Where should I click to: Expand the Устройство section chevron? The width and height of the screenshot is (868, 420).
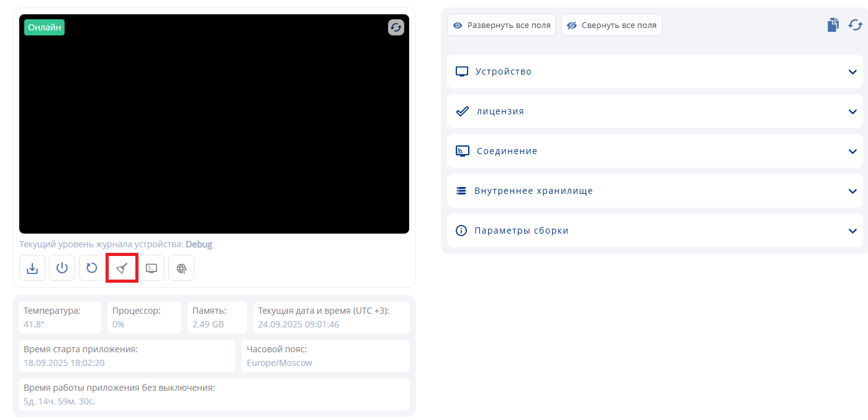(852, 71)
